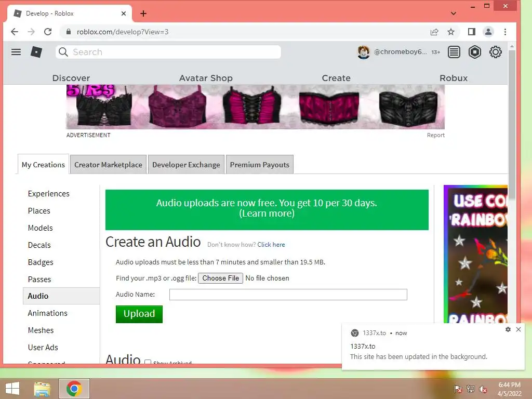
Task: Switch to Creator Marketplace tab
Action: click(x=108, y=165)
